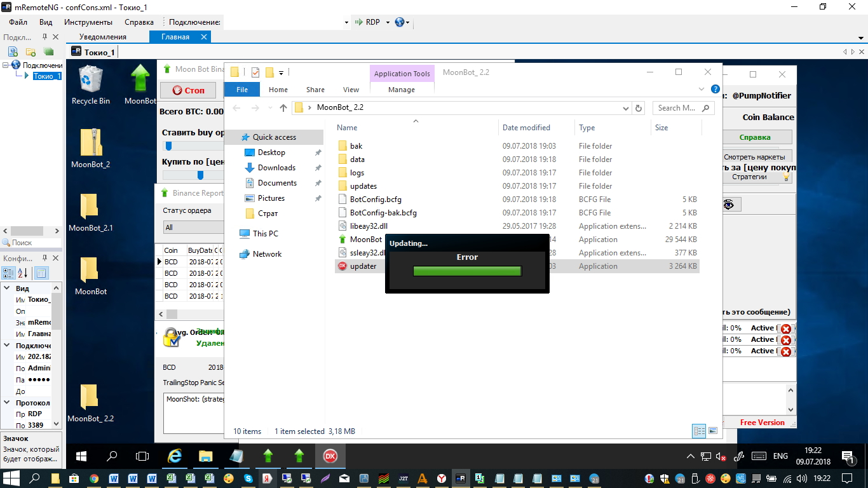Click the alphabetical sort icon in config panel

pos(22,273)
